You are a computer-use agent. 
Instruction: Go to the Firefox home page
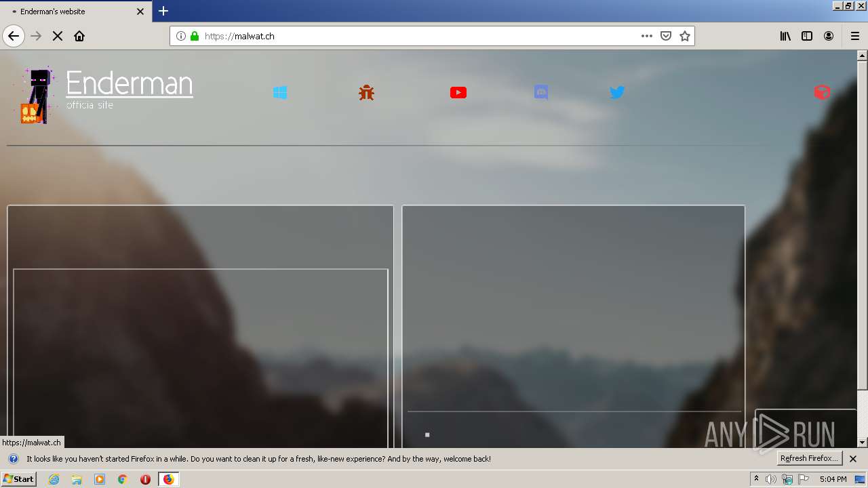pyautogui.click(x=79, y=36)
